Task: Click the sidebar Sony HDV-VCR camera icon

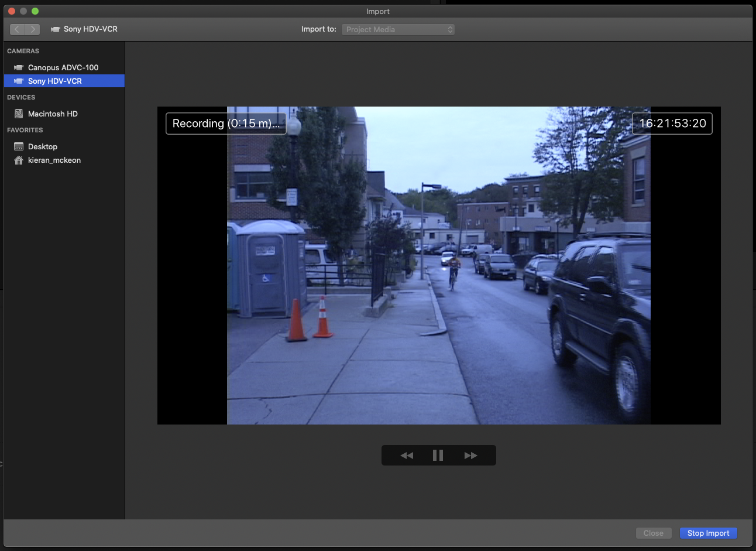Action: [x=19, y=81]
